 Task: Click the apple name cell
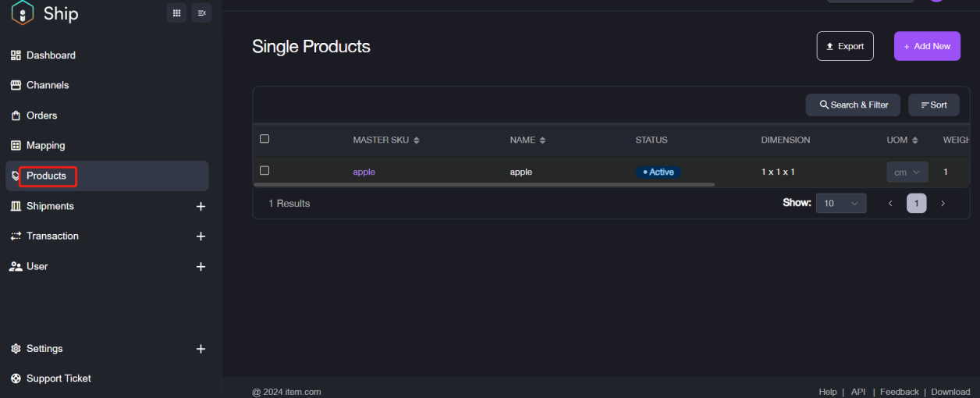coord(521,172)
